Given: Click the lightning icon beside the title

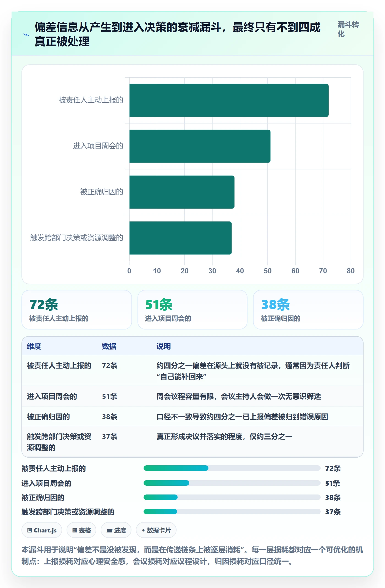Looking at the screenshot, I should coord(26,35).
